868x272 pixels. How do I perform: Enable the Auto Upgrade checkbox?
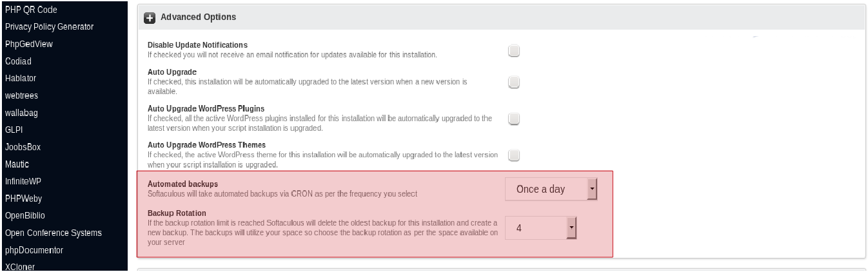(x=514, y=82)
